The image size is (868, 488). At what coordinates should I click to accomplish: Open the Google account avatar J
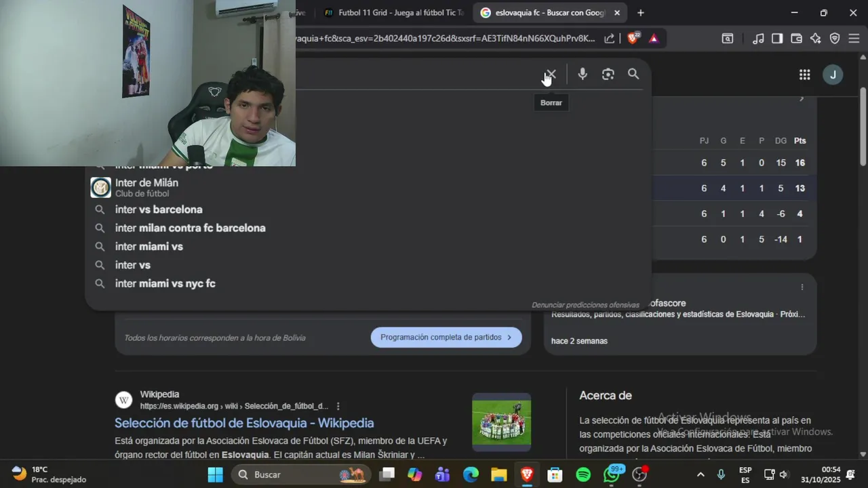(833, 75)
